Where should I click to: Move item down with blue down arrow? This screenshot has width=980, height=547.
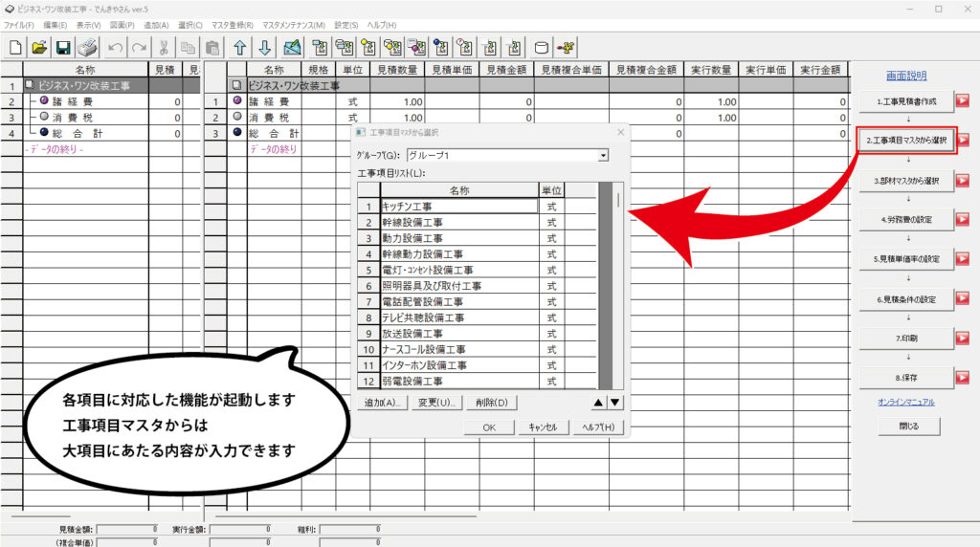pyautogui.click(x=264, y=48)
